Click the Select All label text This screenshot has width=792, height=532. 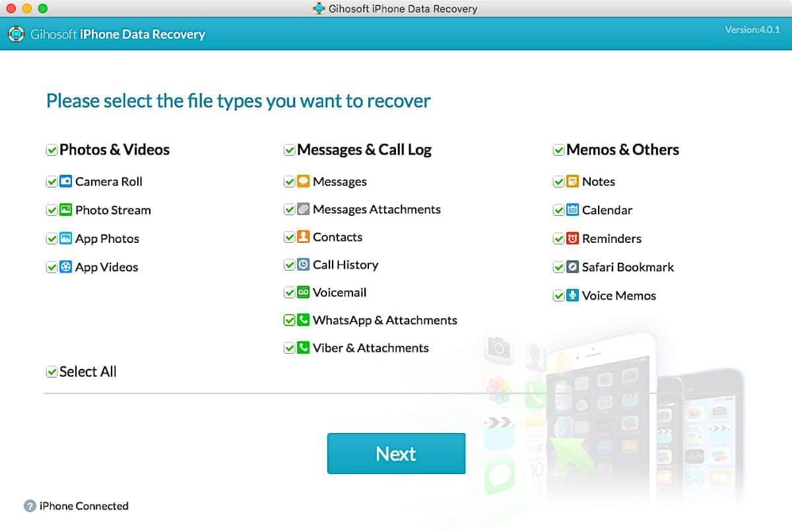[88, 372]
